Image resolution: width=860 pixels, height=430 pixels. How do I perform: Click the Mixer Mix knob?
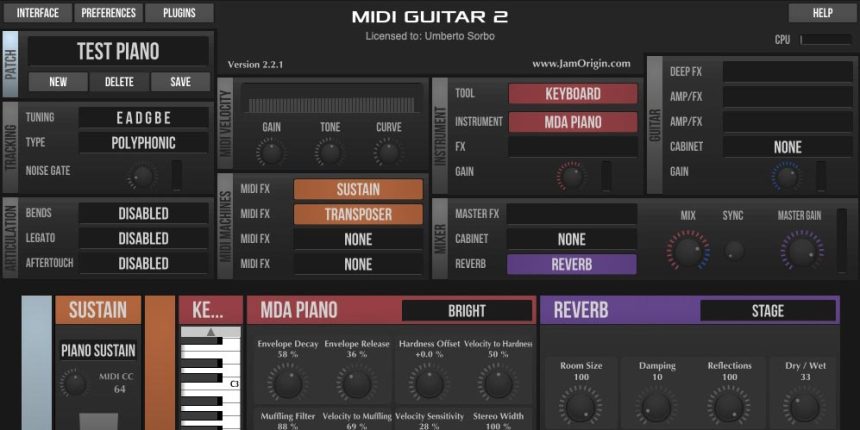688,250
